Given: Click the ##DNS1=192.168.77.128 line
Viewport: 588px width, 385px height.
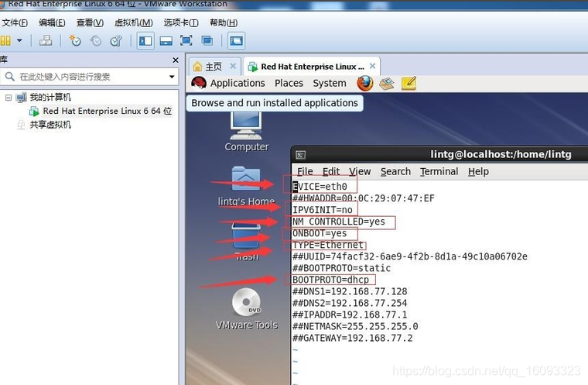Looking at the screenshot, I should click(350, 291).
